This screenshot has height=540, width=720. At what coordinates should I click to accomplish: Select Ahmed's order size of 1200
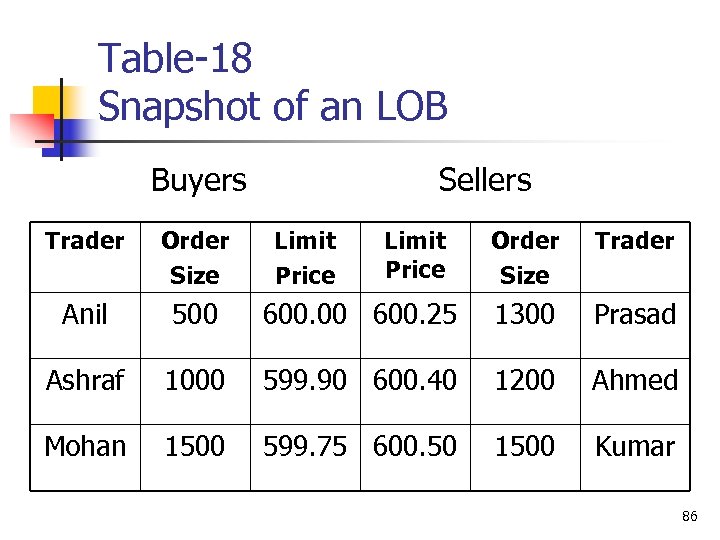(x=525, y=380)
